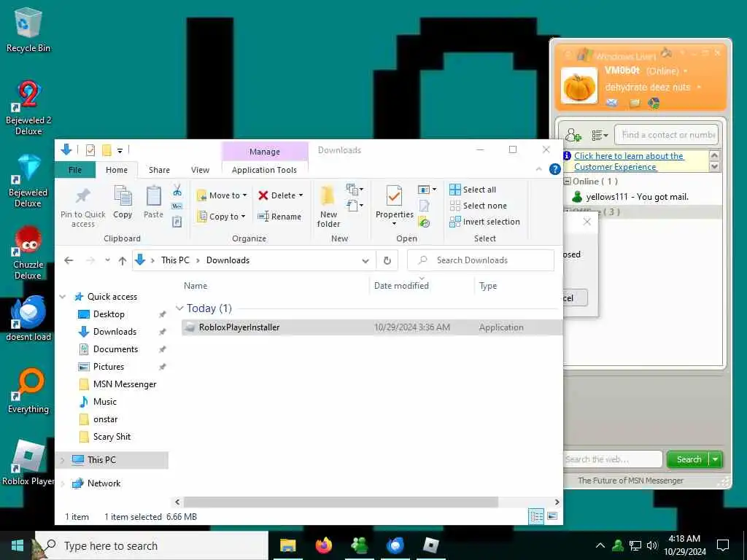Select the RobloxPlayerInstaller file
Viewport: 747px width, 560px height.
tap(371, 327)
